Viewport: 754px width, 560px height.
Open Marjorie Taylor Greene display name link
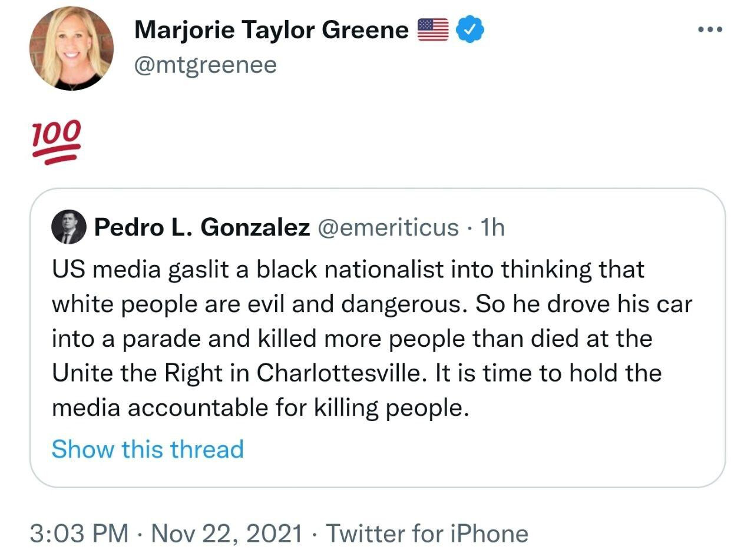271,29
